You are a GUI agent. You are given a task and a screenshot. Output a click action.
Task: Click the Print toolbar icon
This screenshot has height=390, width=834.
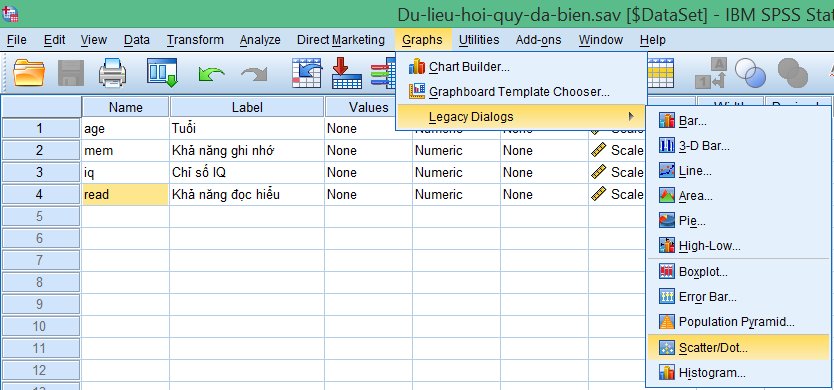[113, 73]
